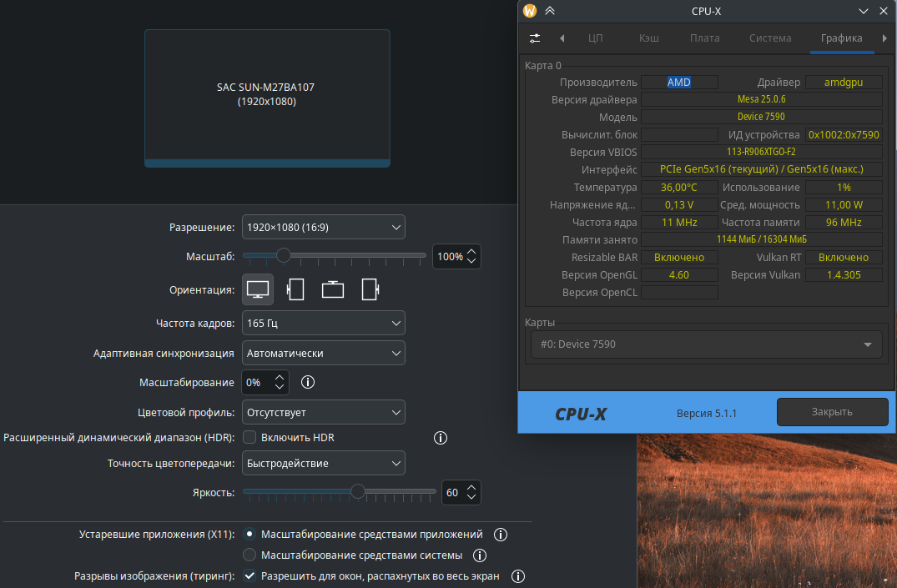Select landscape orientation icon
The width and height of the screenshot is (897, 588).
(x=258, y=289)
